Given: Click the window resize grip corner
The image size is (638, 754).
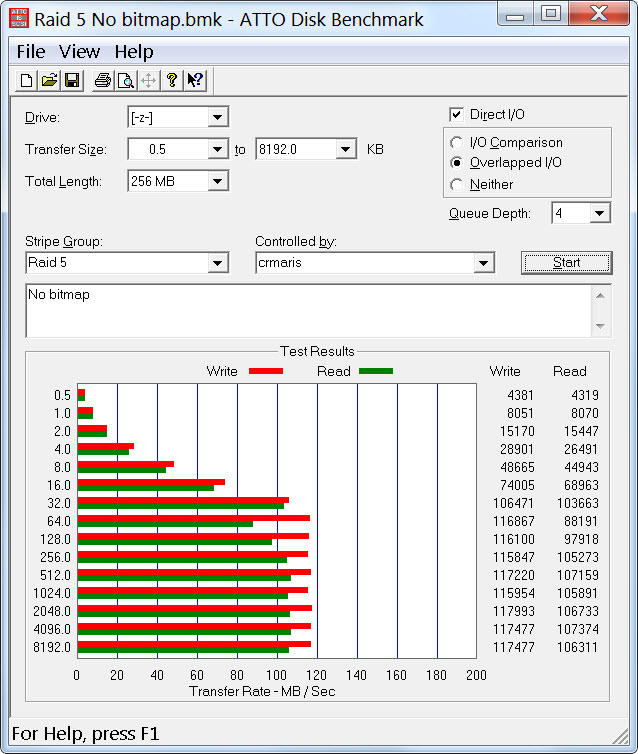Looking at the screenshot, I should coord(621,736).
